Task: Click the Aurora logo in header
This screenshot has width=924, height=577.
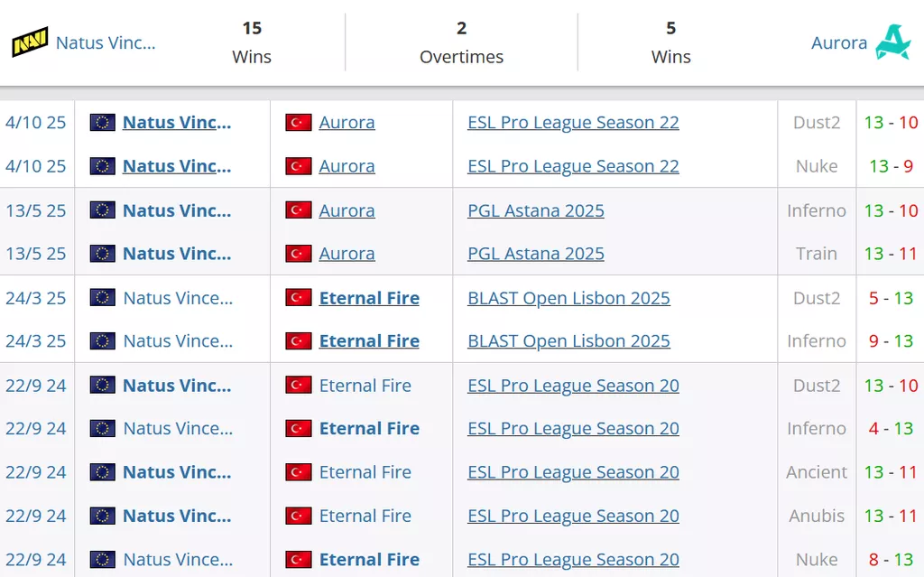Action: pyautogui.click(x=892, y=42)
